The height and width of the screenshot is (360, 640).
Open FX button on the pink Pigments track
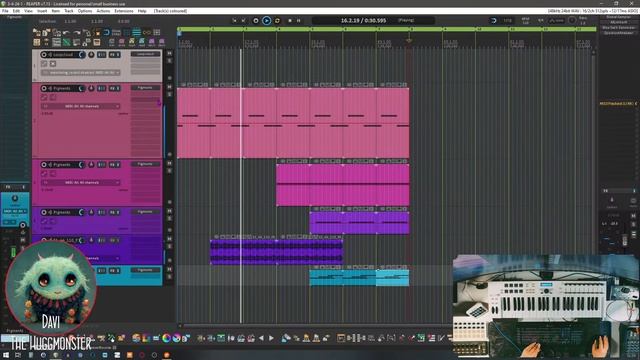click(x=114, y=88)
